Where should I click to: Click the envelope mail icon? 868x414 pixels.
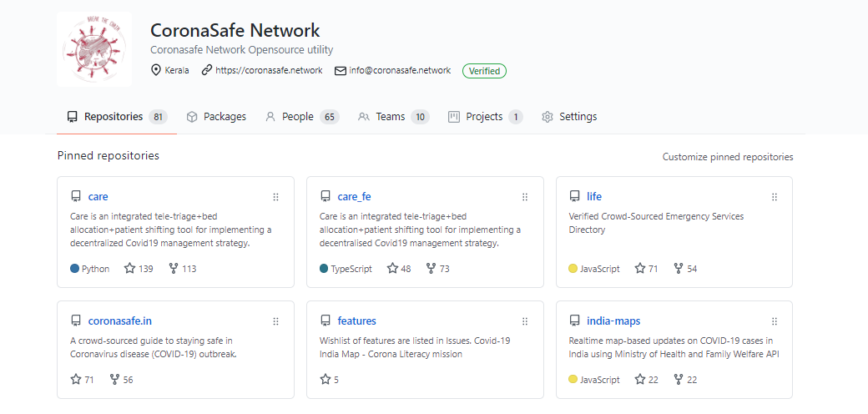[341, 70]
